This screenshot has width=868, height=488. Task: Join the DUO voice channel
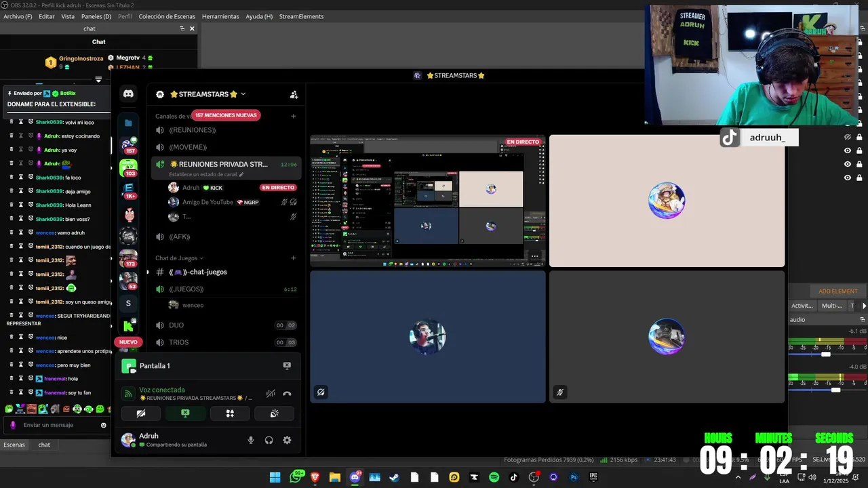225,325
